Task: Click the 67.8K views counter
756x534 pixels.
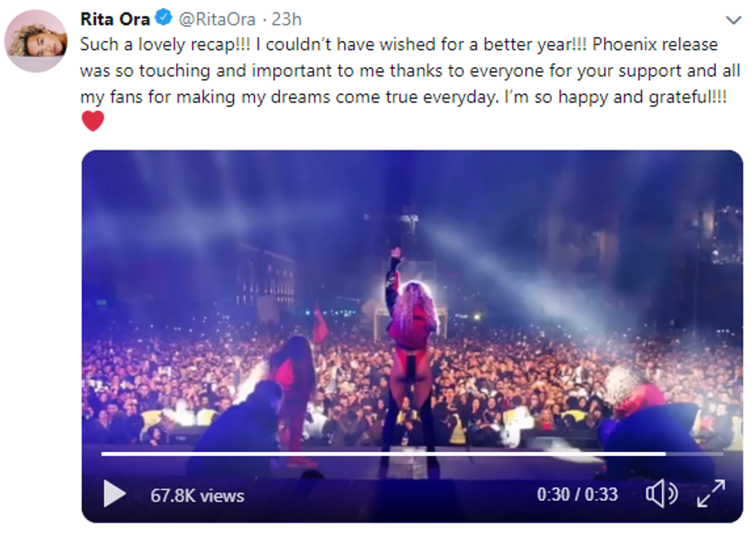Action: click(197, 495)
